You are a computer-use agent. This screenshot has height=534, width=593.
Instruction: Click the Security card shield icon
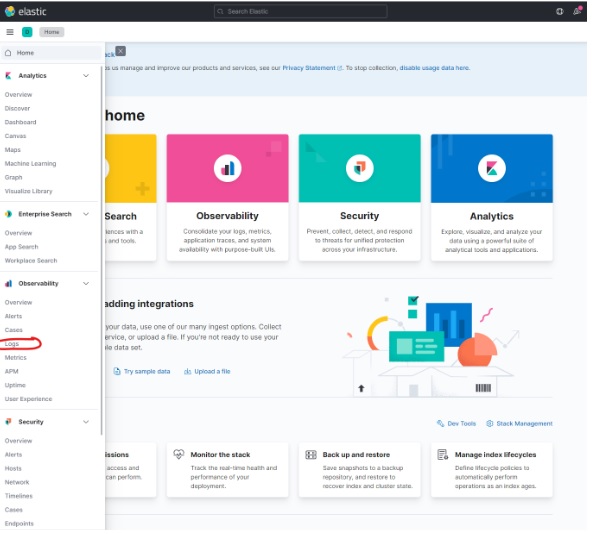tap(360, 168)
